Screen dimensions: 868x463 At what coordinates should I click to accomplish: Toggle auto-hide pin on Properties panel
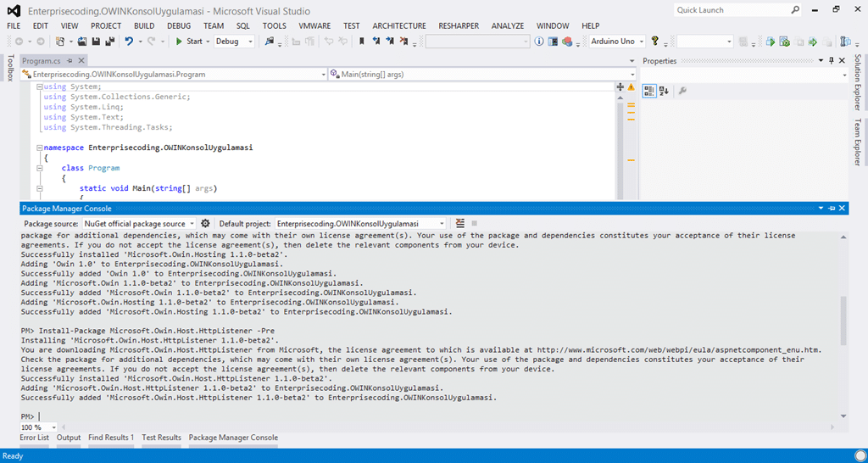(831, 61)
